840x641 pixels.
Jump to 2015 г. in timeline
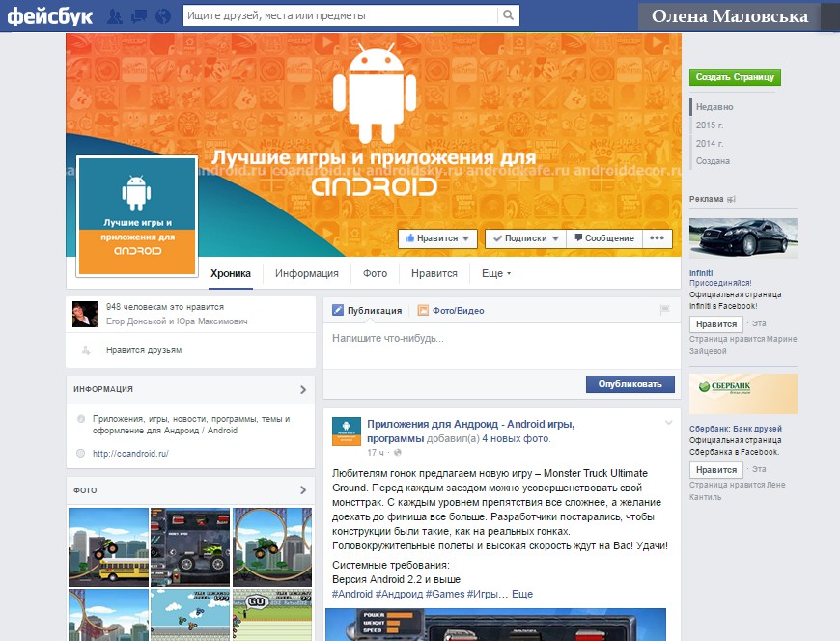[x=710, y=125]
